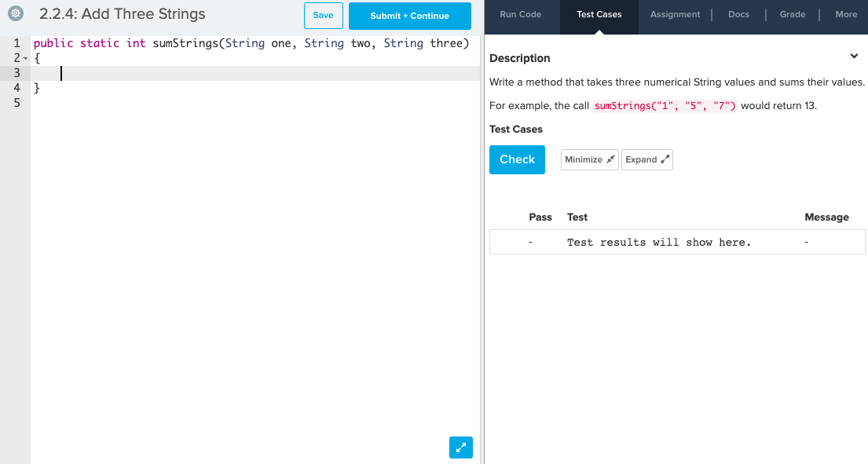Click the Description heading
Screen dimensions: 868x464
click(x=519, y=58)
